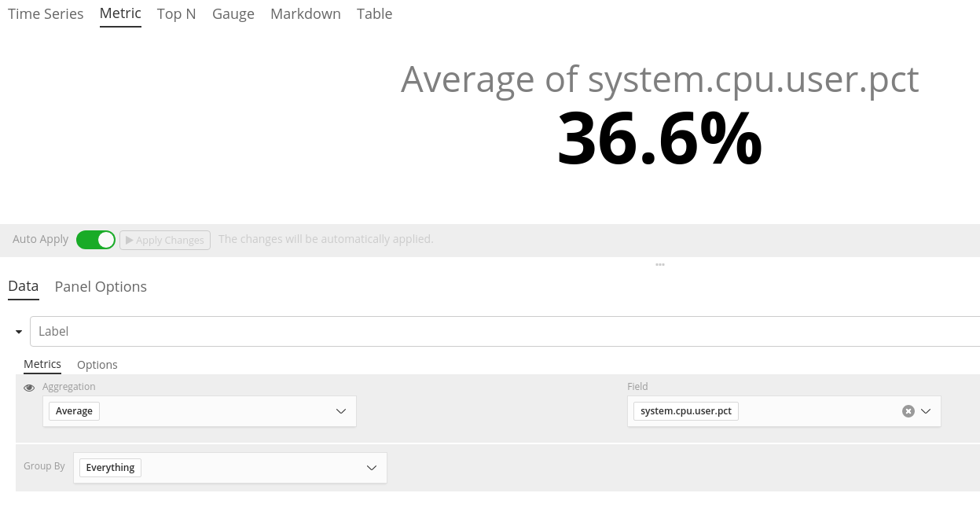The width and height of the screenshot is (980, 515).
Task: Switch to the Options sub-tab
Action: tap(97, 364)
